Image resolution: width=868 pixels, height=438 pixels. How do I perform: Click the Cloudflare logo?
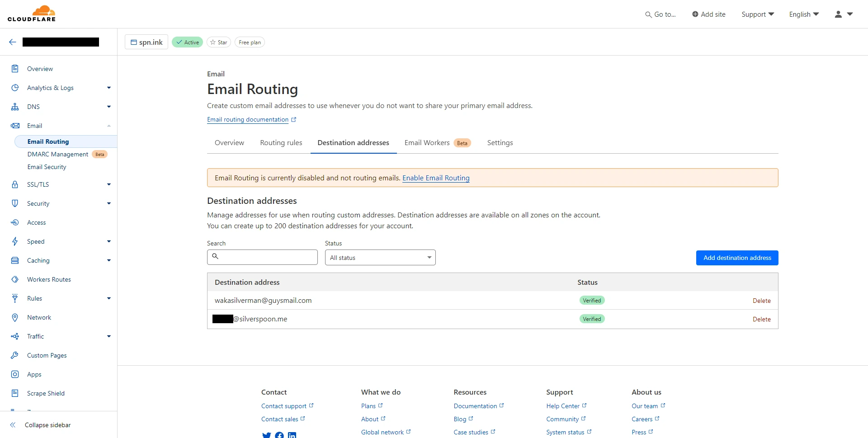tap(32, 14)
